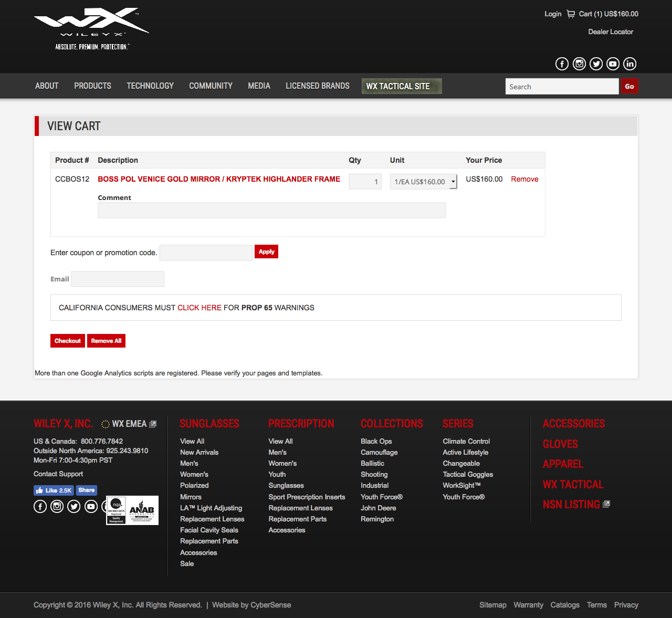Open WX TACTICAL footer heading
Image resolution: width=672 pixels, height=618 pixels.
tap(573, 485)
